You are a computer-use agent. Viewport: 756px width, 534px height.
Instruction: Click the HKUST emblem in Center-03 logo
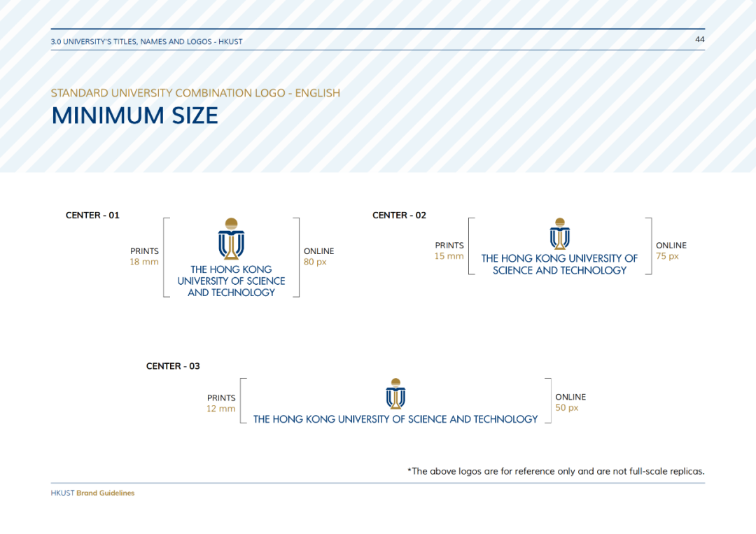click(395, 394)
